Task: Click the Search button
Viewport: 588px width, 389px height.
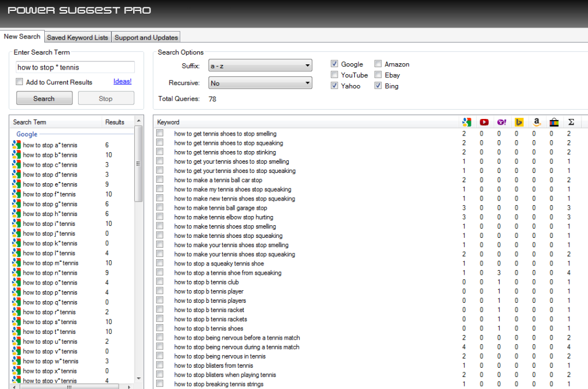Action: click(44, 98)
